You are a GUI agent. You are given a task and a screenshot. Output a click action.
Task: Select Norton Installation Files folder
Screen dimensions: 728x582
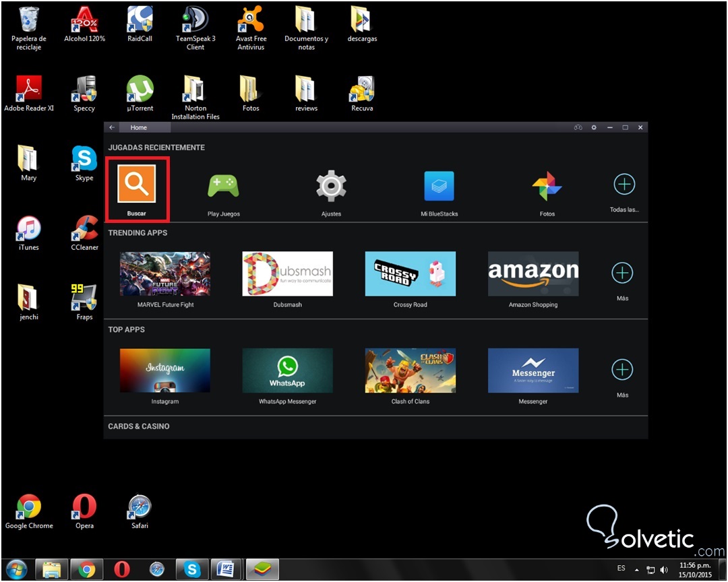click(195, 98)
